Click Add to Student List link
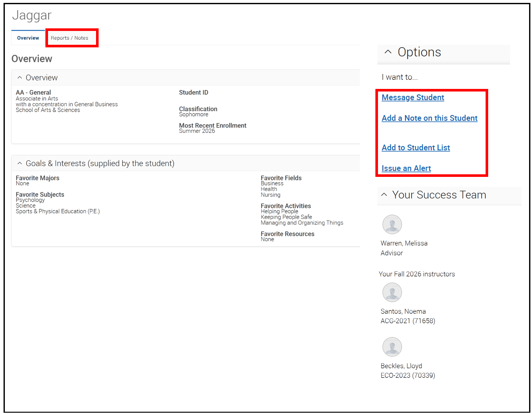532x414 pixels. [x=416, y=148]
